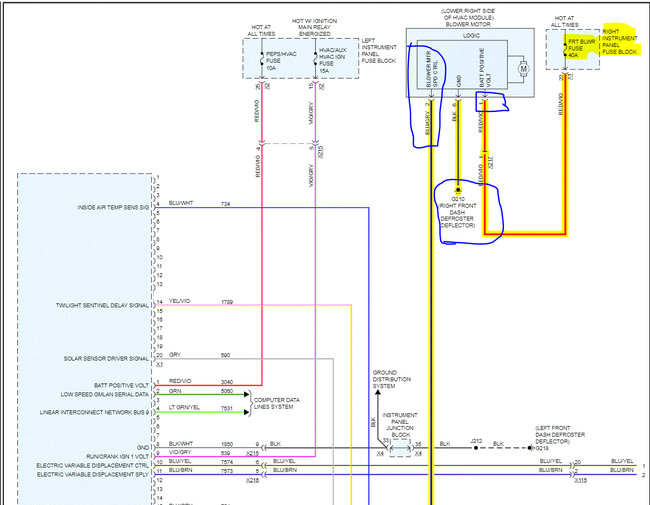Image resolution: width=650 pixels, height=505 pixels.
Task: Click the BLOWER MOTOR title
Action: 468,24
